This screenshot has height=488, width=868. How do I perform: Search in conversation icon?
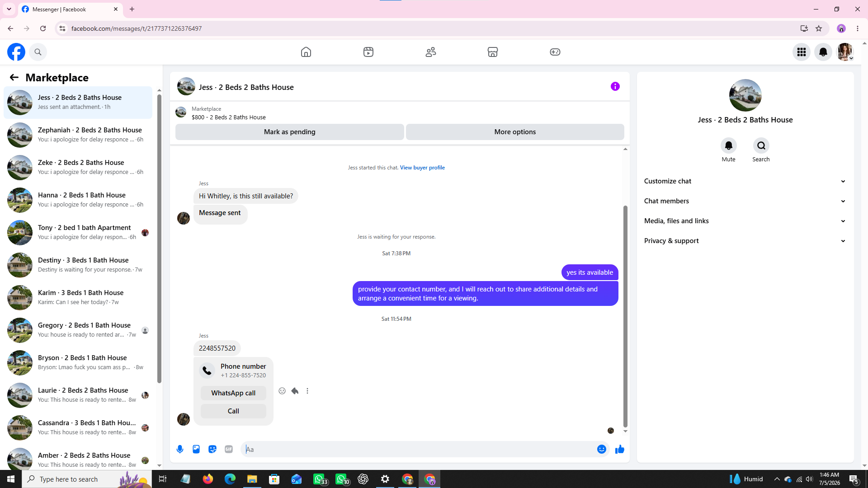pos(761,145)
